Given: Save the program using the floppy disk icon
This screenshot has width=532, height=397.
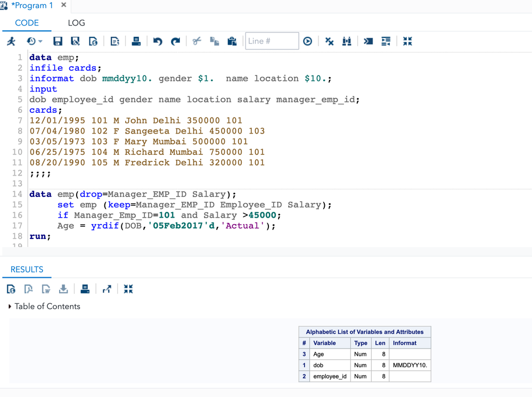Looking at the screenshot, I should (x=58, y=42).
